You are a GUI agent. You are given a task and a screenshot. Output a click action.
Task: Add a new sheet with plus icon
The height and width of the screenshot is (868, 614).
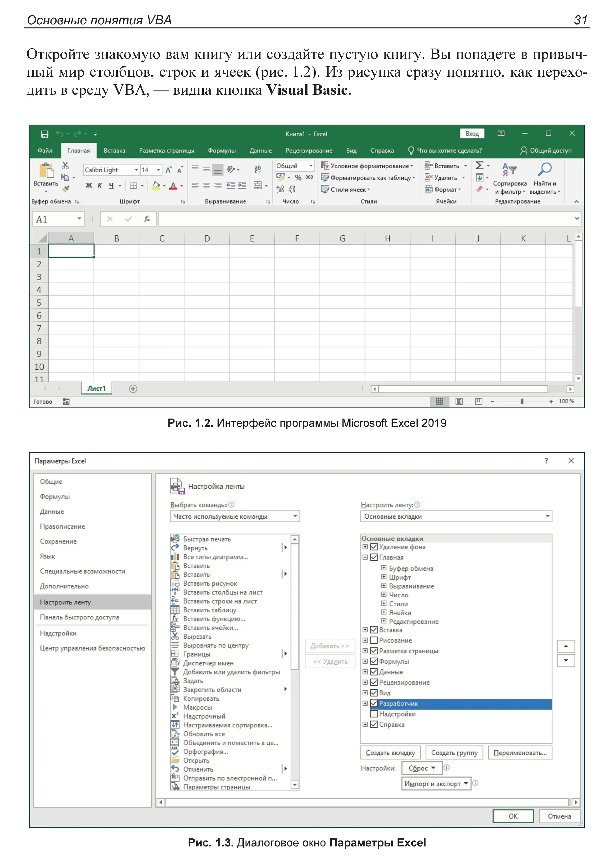tap(133, 389)
